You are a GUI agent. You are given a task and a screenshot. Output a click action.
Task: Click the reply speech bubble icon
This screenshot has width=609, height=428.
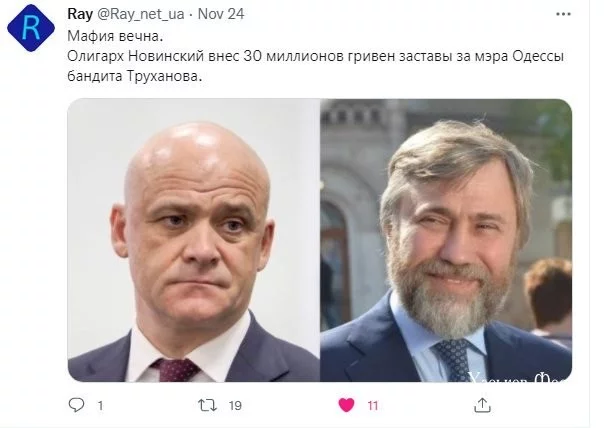[x=76, y=405]
